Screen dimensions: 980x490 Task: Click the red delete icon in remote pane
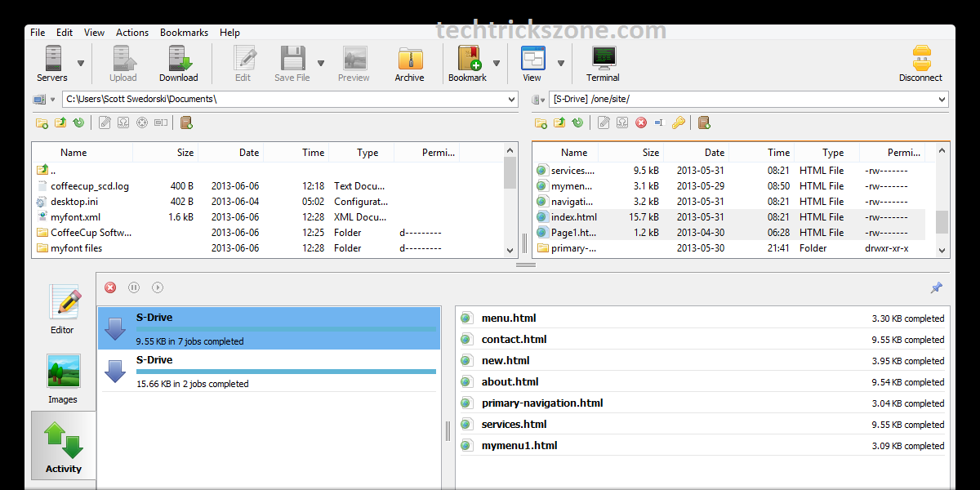point(641,122)
